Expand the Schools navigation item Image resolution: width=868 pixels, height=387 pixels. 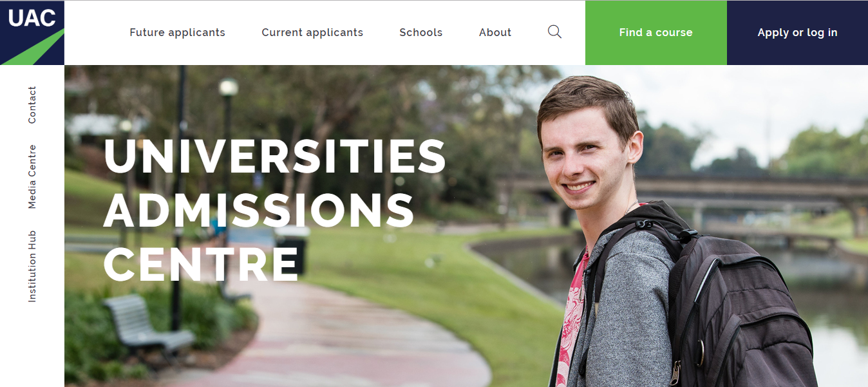(420, 32)
